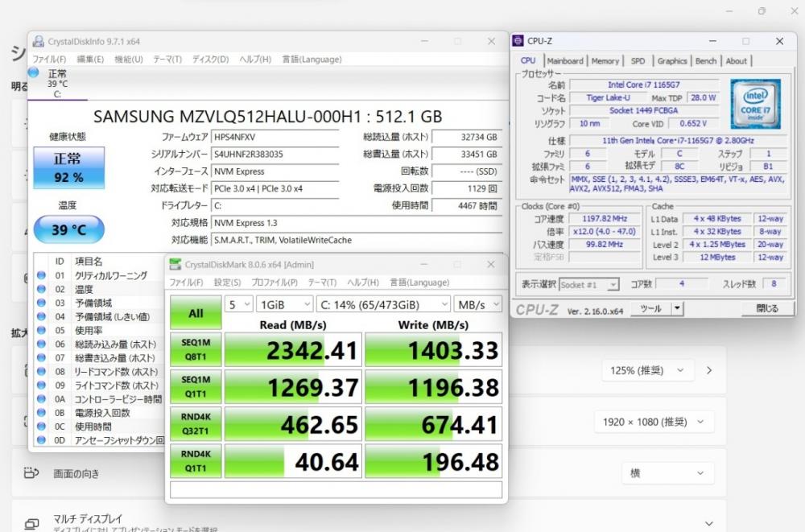Click the Intel Core i7 logo badge

pos(755,104)
